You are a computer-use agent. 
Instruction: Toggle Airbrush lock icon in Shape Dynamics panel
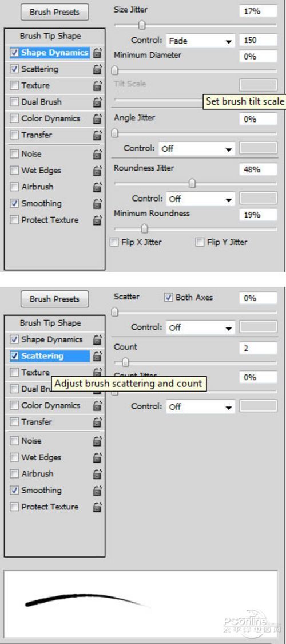click(97, 187)
